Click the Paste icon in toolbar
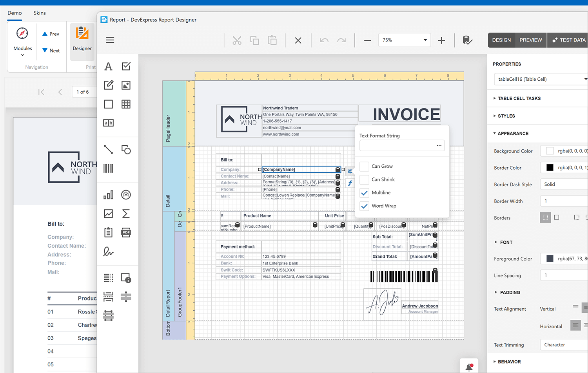This screenshot has width=588, height=373. [272, 40]
